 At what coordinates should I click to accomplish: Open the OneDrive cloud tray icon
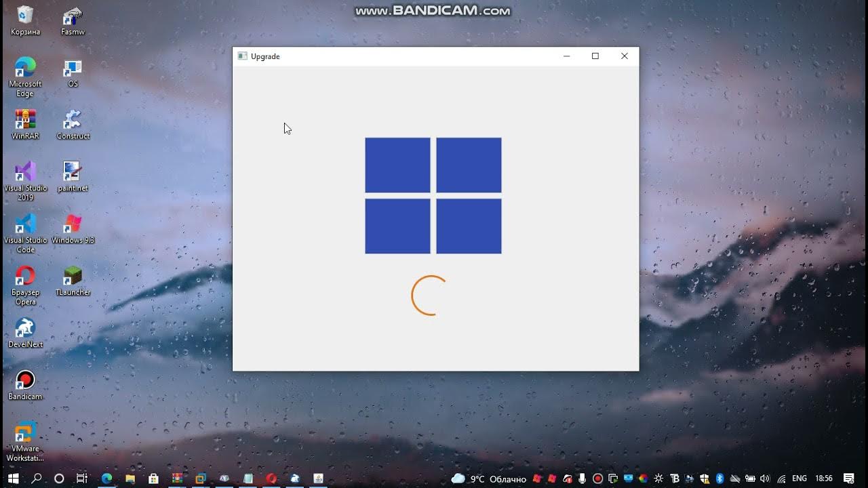point(734,479)
